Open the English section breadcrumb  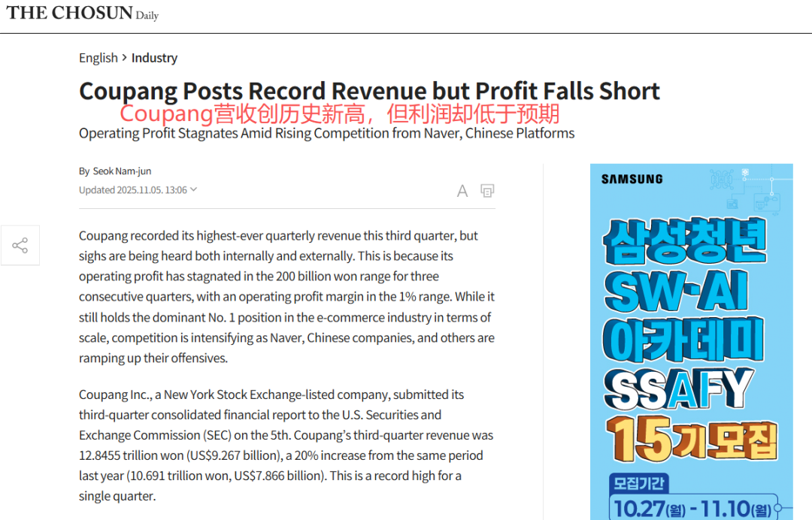point(98,58)
